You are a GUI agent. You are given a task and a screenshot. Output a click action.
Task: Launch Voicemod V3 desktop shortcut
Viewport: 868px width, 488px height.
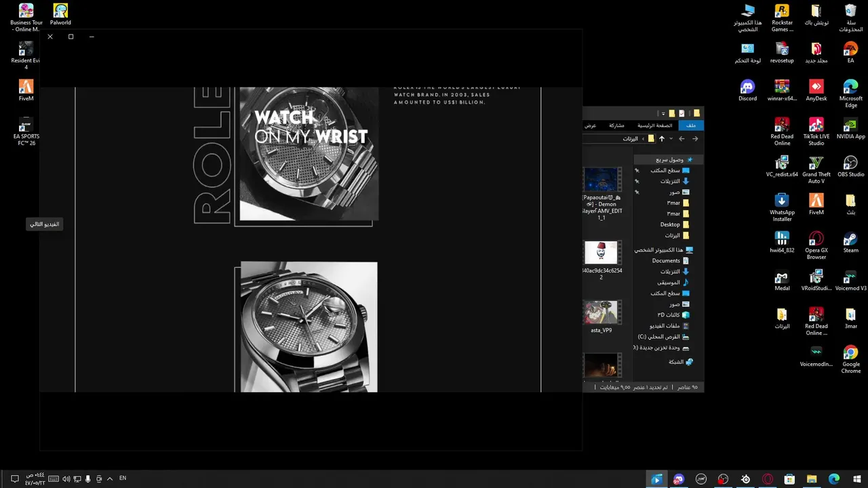click(x=850, y=279)
